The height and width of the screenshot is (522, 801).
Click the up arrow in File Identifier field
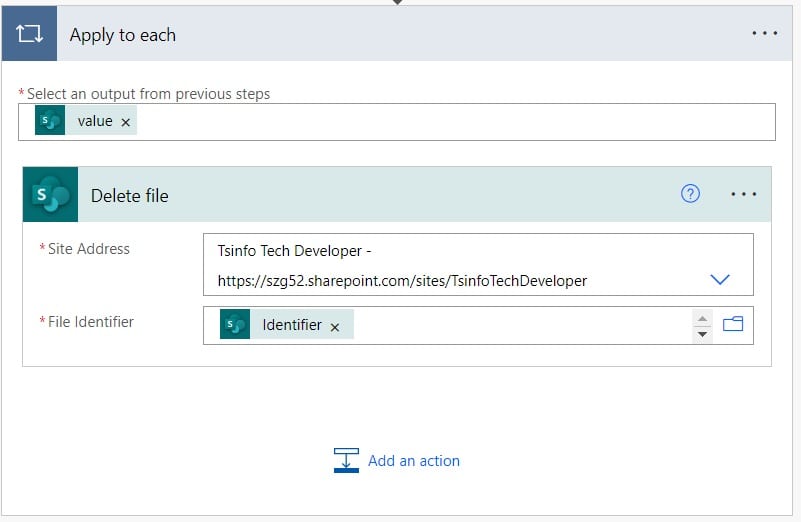pyautogui.click(x=702, y=318)
